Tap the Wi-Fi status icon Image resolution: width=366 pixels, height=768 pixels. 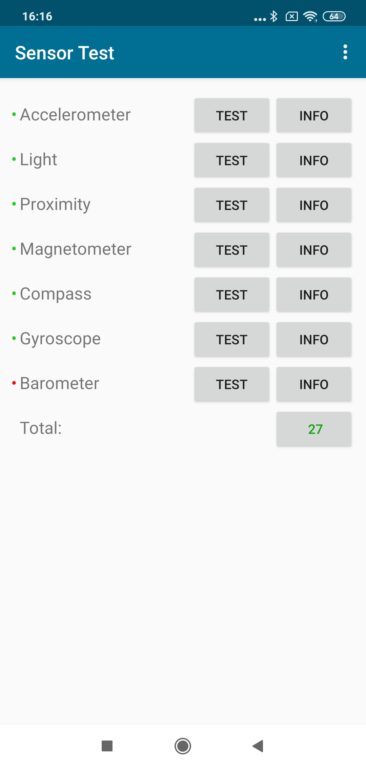point(310,17)
